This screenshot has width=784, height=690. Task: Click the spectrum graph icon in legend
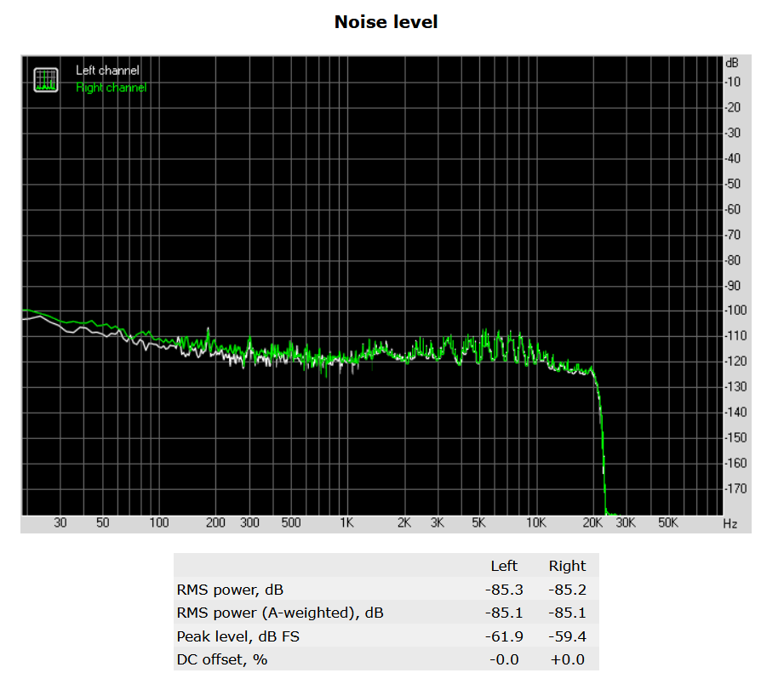pos(46,80)
